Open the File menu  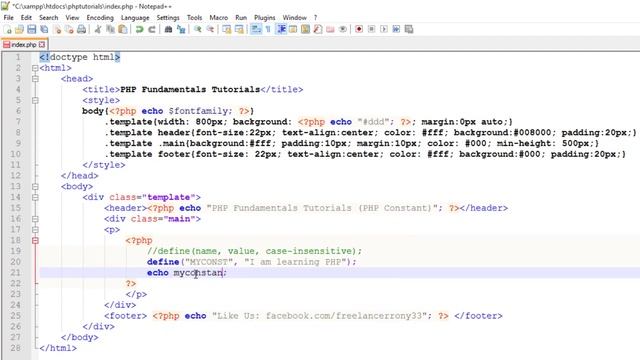(x=9, y=18)
